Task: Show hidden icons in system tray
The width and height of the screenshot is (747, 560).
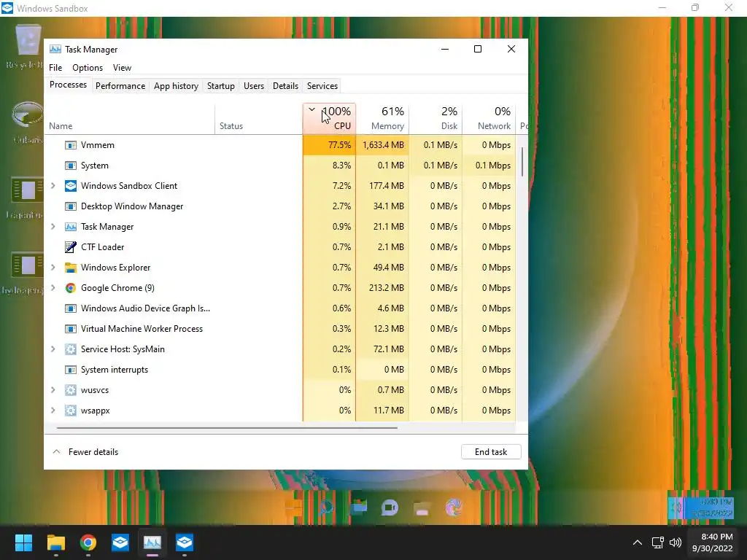Action: (638, 542)
